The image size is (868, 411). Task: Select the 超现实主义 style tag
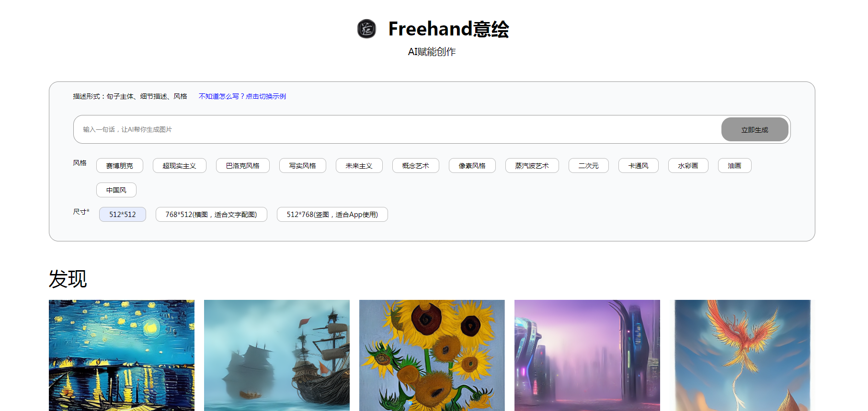(180, 166)
